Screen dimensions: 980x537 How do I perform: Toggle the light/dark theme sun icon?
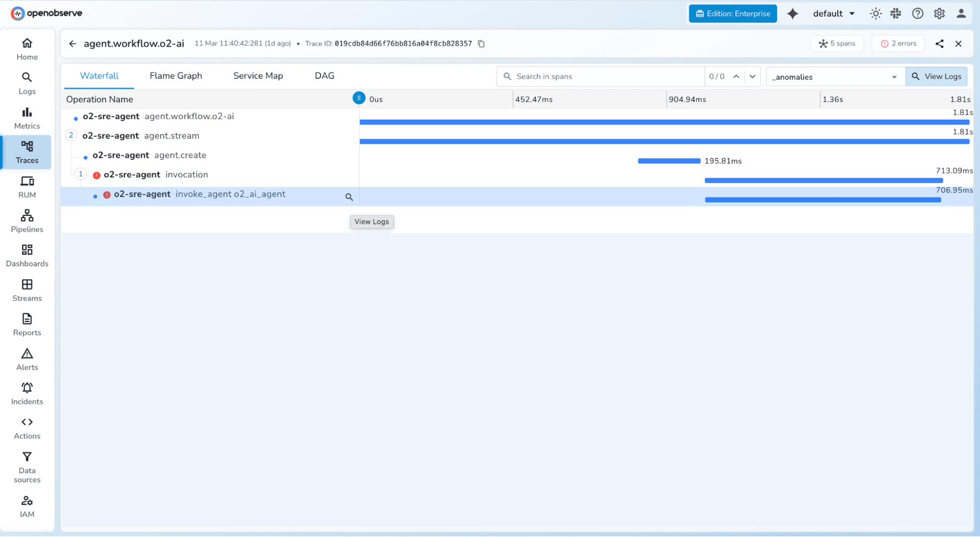coord(875,14)
